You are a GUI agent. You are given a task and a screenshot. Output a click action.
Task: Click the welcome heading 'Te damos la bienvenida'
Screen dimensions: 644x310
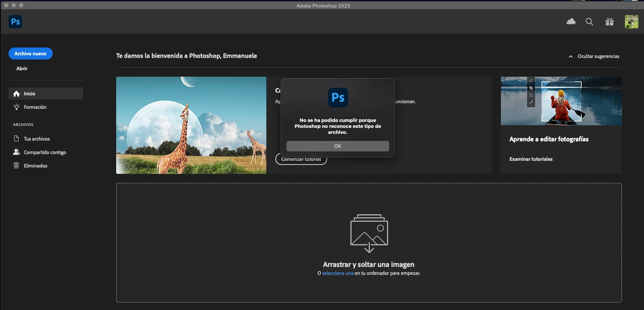[x=186, y=56]
